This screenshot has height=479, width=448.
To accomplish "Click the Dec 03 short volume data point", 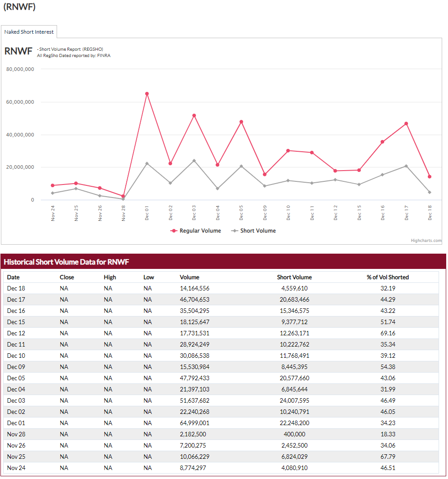I will pyautogui.click(x=194, y=161).
